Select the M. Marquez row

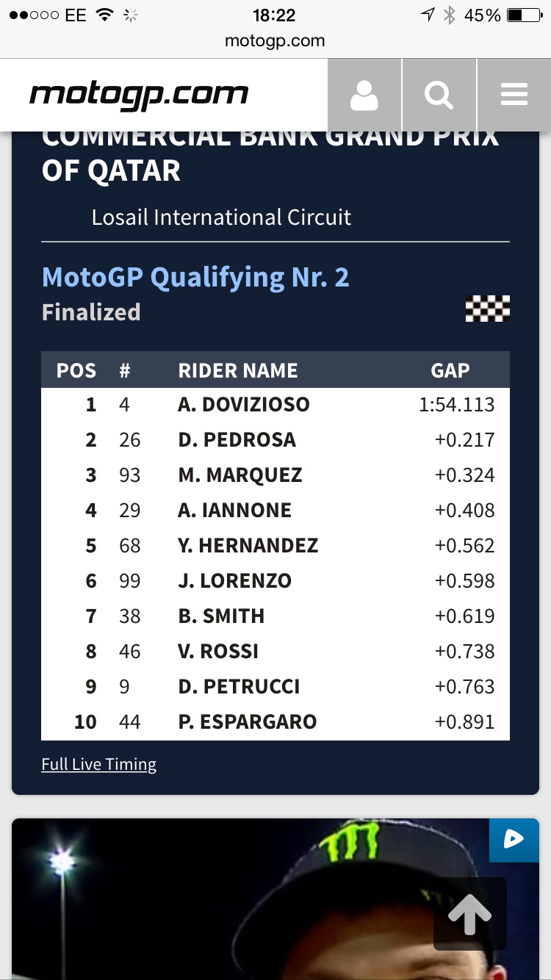click(275, 475)
